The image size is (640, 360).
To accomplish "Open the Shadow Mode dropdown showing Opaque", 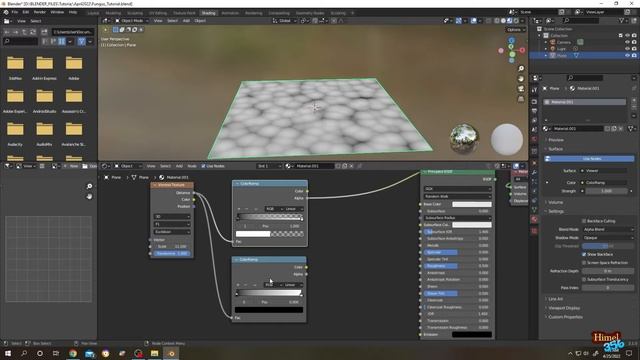I will 608,238.
